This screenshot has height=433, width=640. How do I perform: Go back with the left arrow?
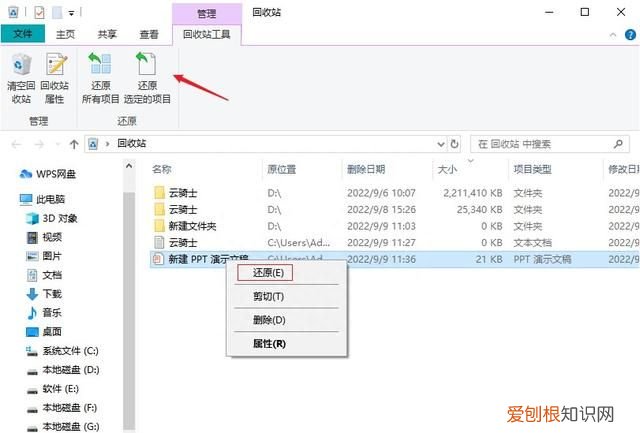point(16,144)
